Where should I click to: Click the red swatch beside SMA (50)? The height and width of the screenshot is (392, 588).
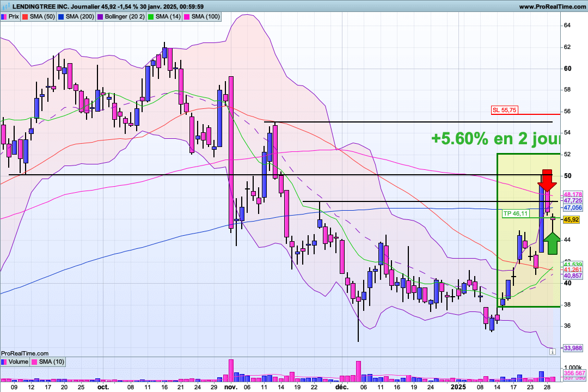coord(25,16)
